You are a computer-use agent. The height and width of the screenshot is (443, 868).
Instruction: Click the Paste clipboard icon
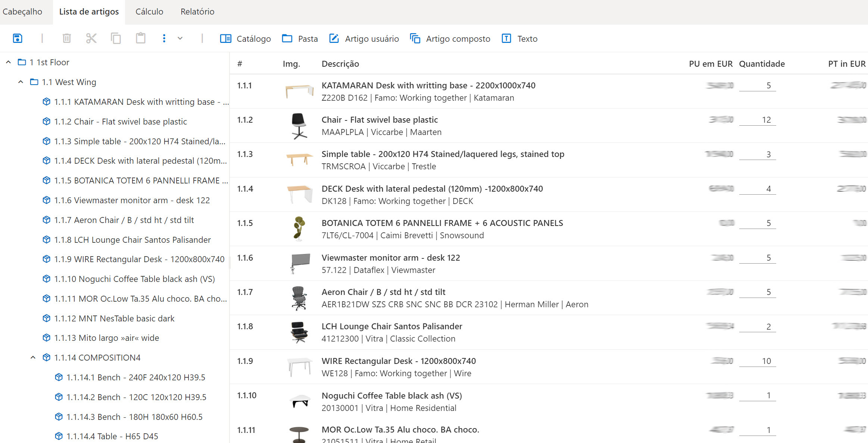(141, 38)
